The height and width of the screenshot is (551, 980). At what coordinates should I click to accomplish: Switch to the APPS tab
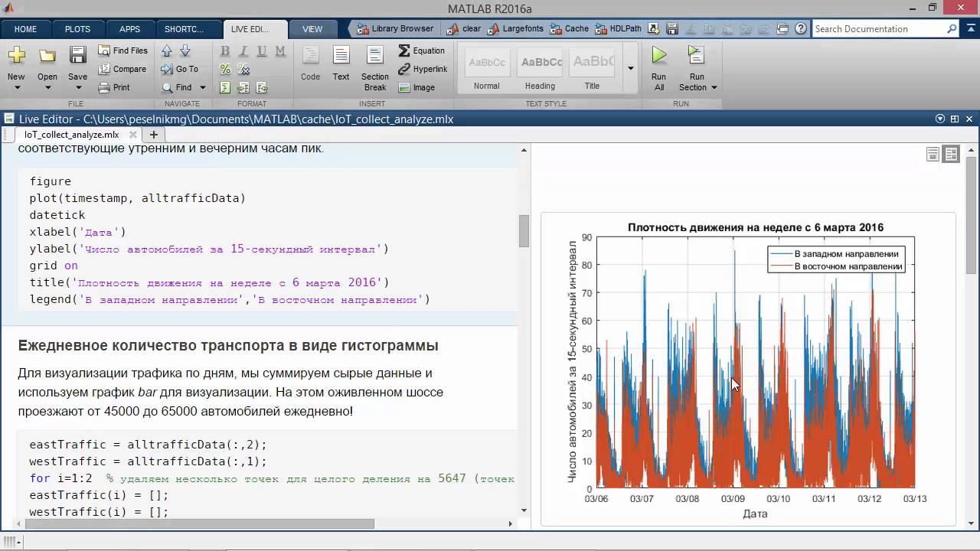click(129, 29)
